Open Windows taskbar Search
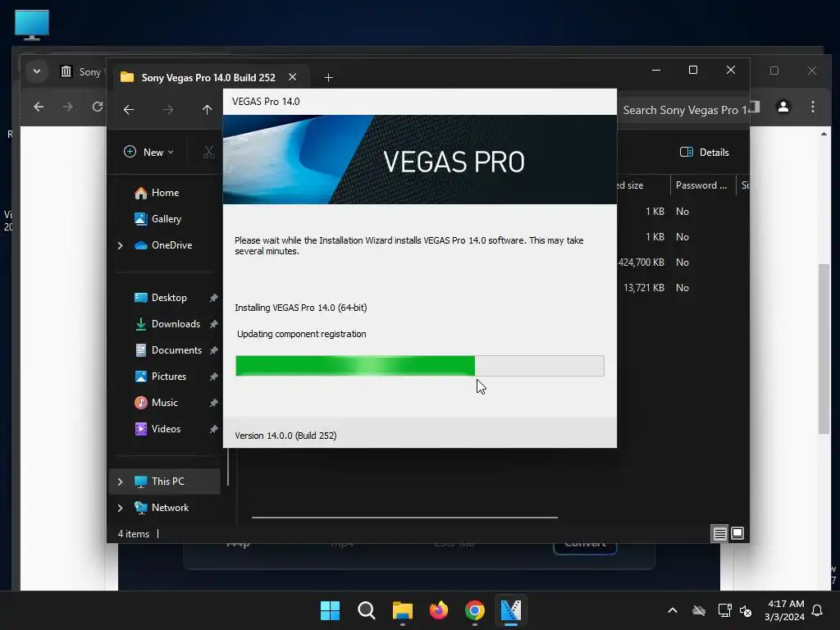This screenshot has width=840, height=630. [367, 610]
